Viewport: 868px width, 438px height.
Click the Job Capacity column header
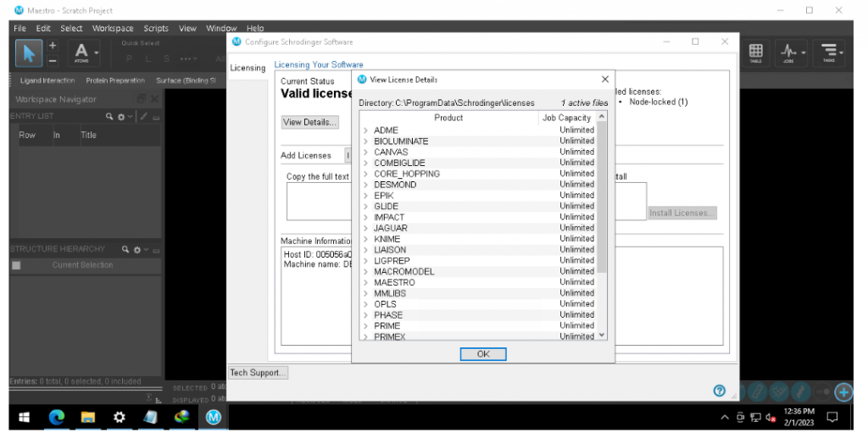pyautogui.click(x=567, y=118)
